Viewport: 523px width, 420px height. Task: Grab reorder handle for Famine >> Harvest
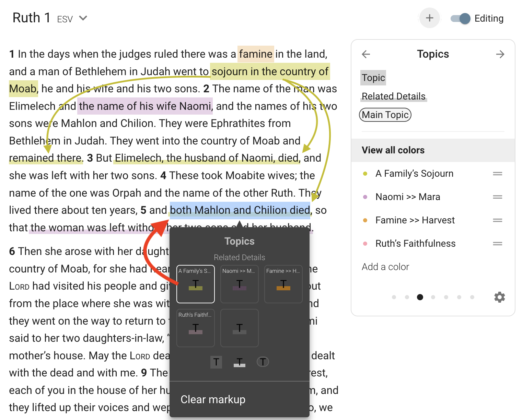[x=498, y=220]
